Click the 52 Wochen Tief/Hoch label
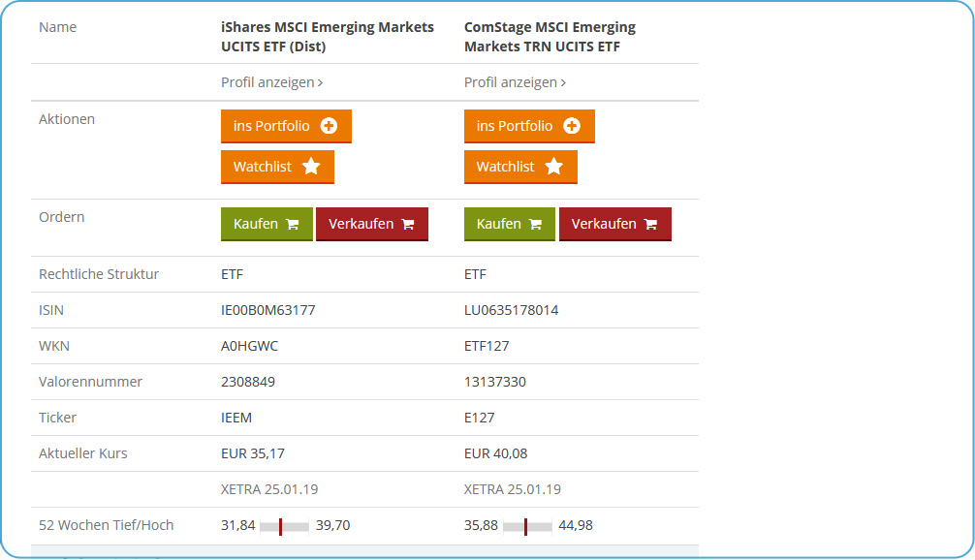 click(x=106, y=525)
